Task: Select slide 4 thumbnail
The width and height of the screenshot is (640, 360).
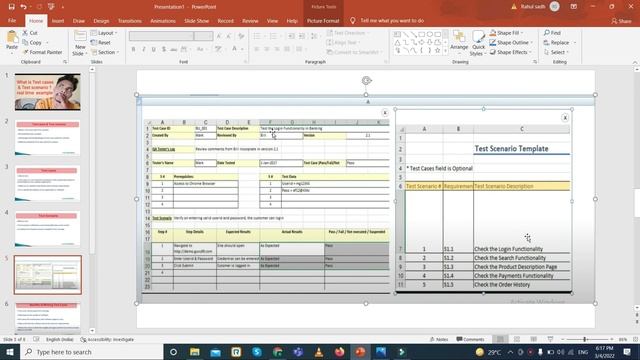Action: tap(48, 229)
